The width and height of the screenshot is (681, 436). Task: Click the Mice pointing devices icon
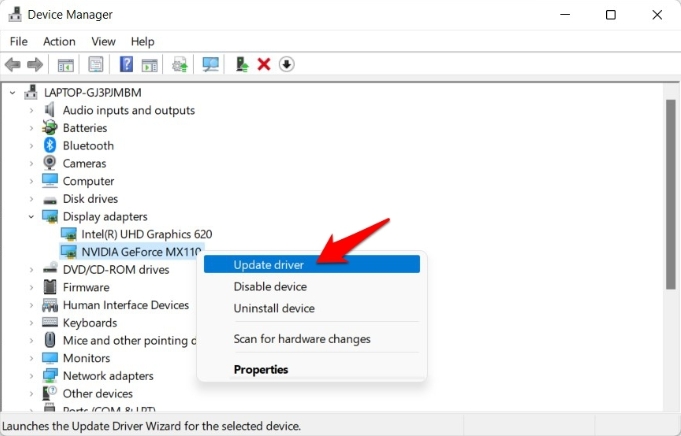coord(50,340)
